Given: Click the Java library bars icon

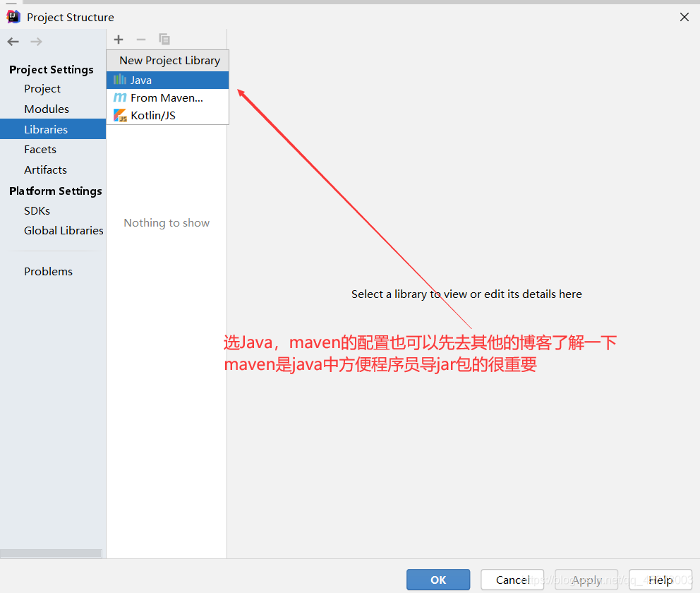Looking at the screenshot, I should pyautogui.click(x=120, y=80).
